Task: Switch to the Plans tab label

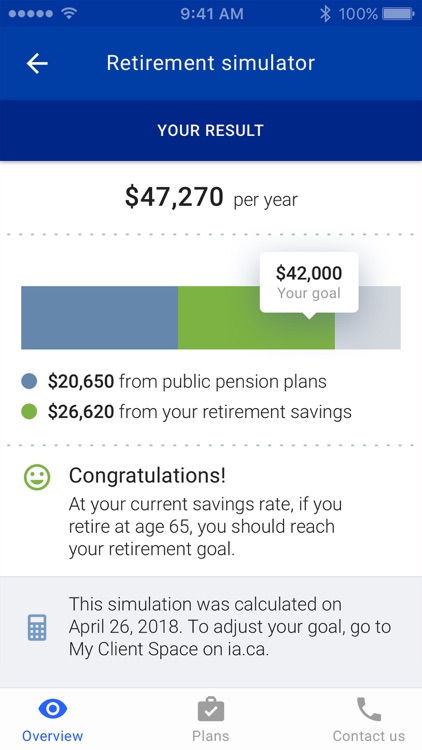Action: point(211,736)
